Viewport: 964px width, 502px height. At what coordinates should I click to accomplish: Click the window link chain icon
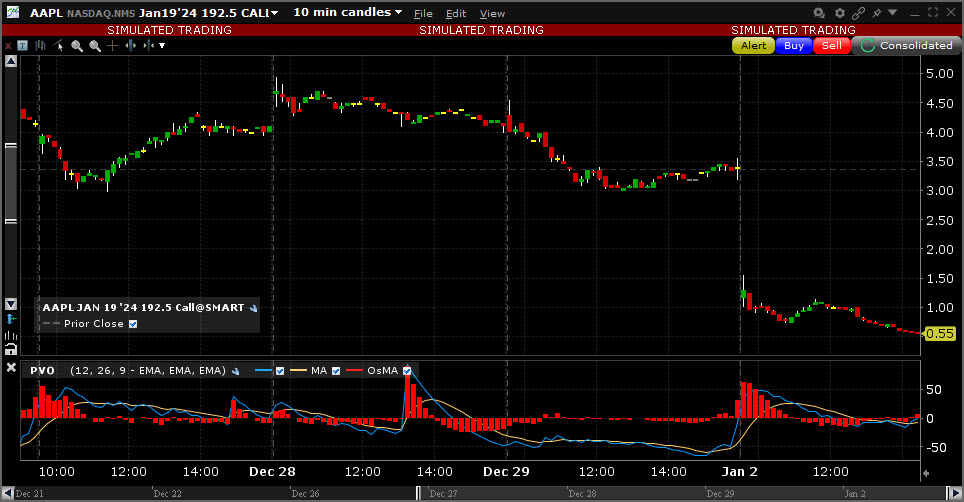point(859,13)
